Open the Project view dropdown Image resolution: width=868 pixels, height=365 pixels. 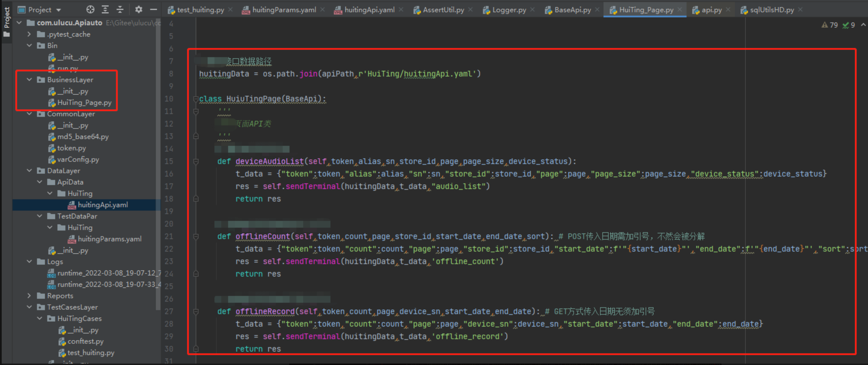[x=59, y=10]
